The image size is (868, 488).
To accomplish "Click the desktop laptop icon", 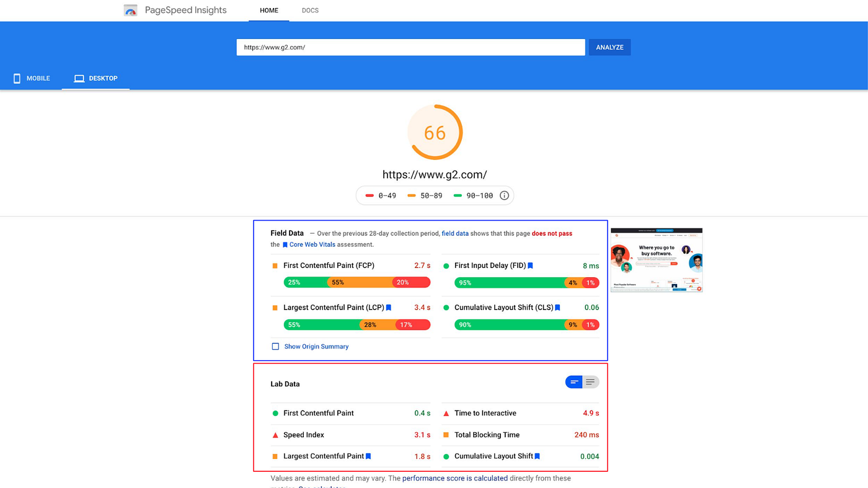I will coord(79,78).
